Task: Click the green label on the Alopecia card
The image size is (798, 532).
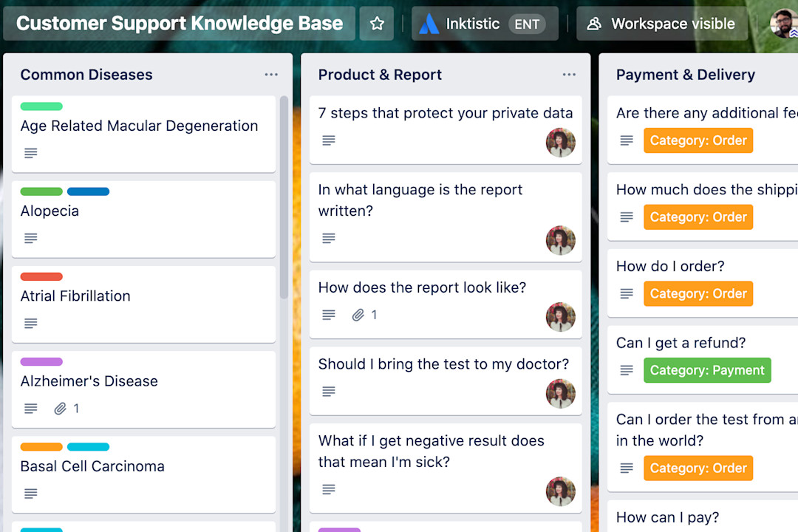Action: click(x=41, y=191)
